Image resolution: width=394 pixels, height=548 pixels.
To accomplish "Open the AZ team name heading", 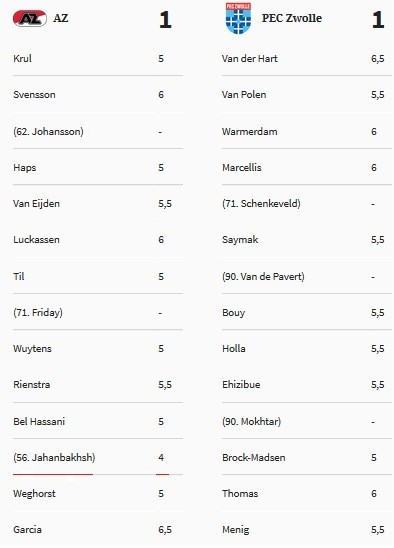I will 60,18.
